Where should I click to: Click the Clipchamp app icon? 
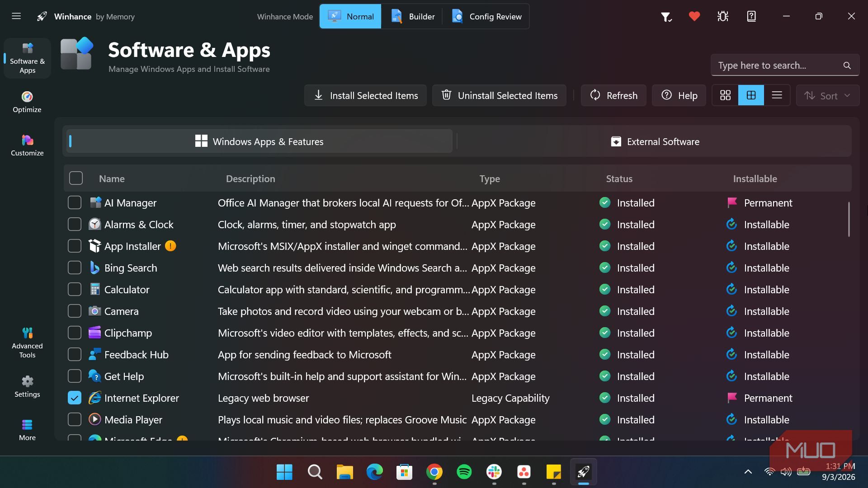pos(94,333)
